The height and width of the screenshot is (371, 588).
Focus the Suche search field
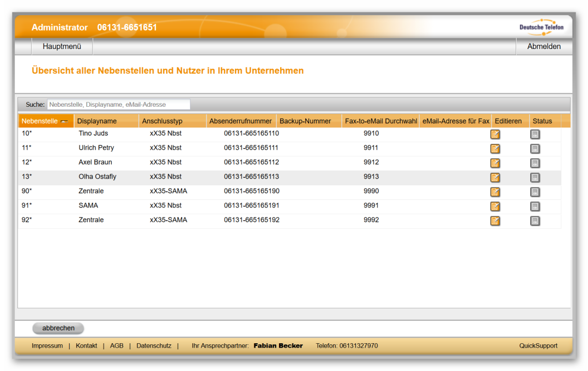(118, 105)
